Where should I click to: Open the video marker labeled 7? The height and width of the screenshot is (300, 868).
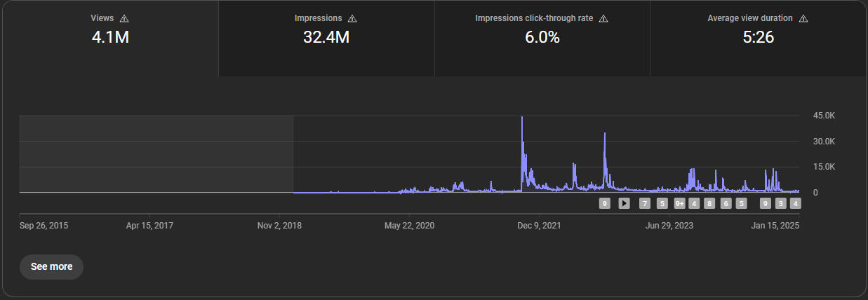645,203
